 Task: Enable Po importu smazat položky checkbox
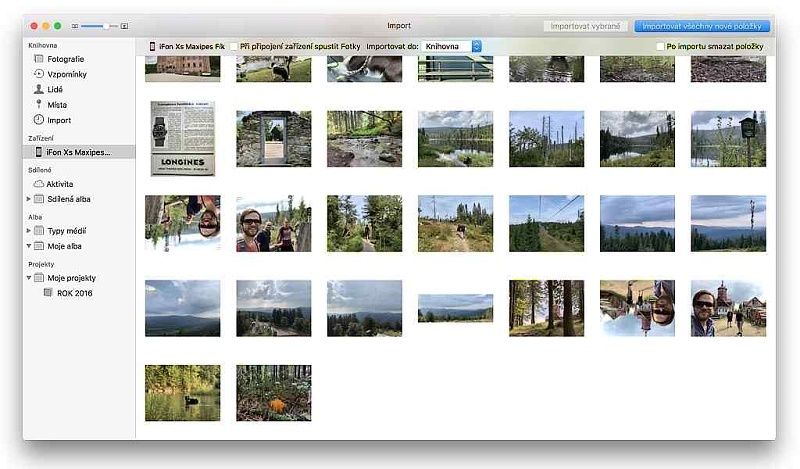click(x=660, y=46)
